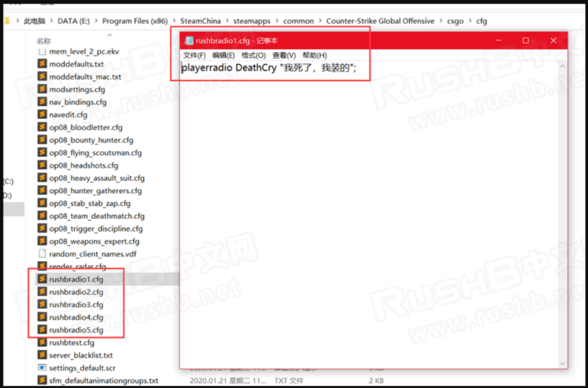Go to Counter-Strike Global Offensive breadcrumb
The image size is (588, 388).
[x=380, y=21]
